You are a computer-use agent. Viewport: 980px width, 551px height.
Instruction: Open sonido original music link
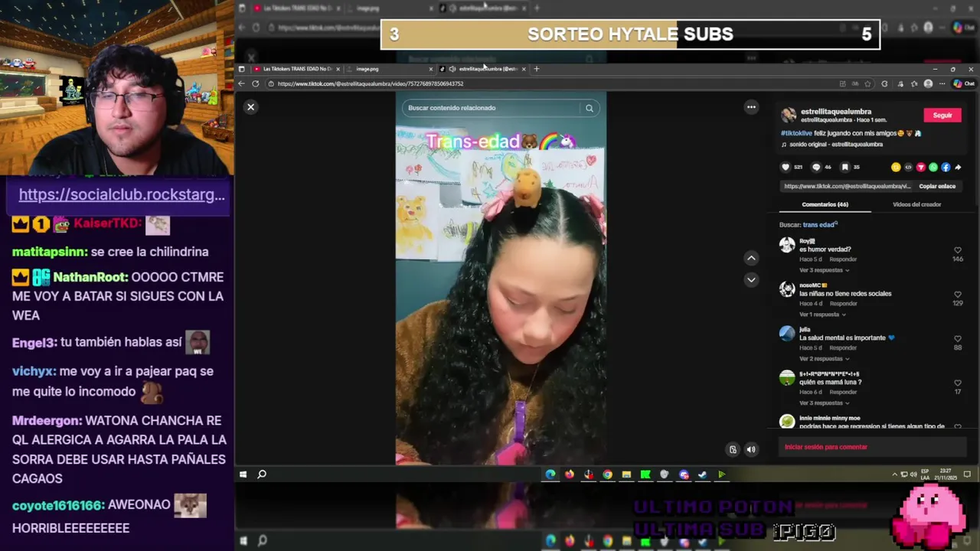[832, 144]
